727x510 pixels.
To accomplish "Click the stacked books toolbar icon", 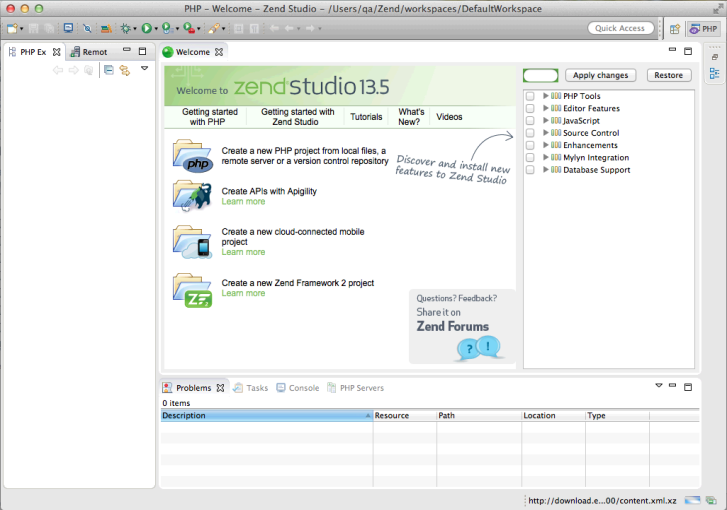I will click(106, 29).
